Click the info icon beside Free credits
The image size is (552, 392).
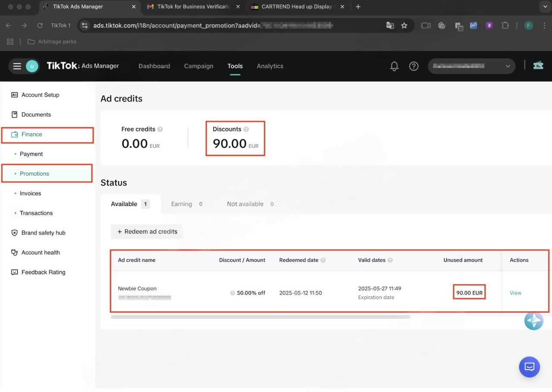tap(160, 129)
